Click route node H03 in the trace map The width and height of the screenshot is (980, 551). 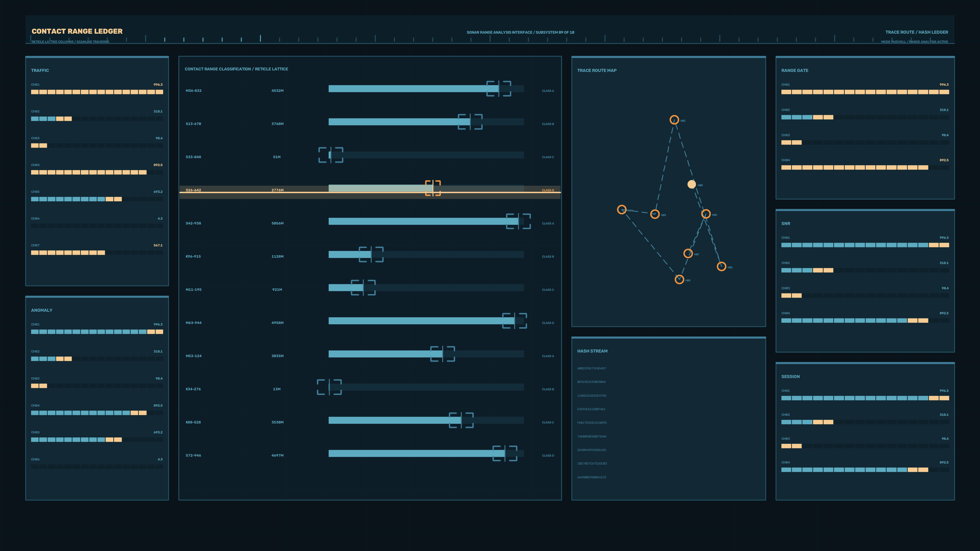655,215
